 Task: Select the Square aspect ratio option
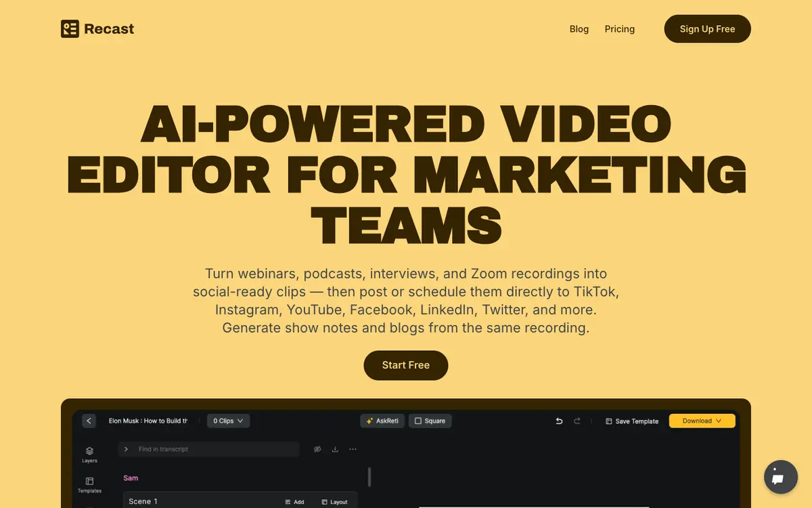coord(430,421)
